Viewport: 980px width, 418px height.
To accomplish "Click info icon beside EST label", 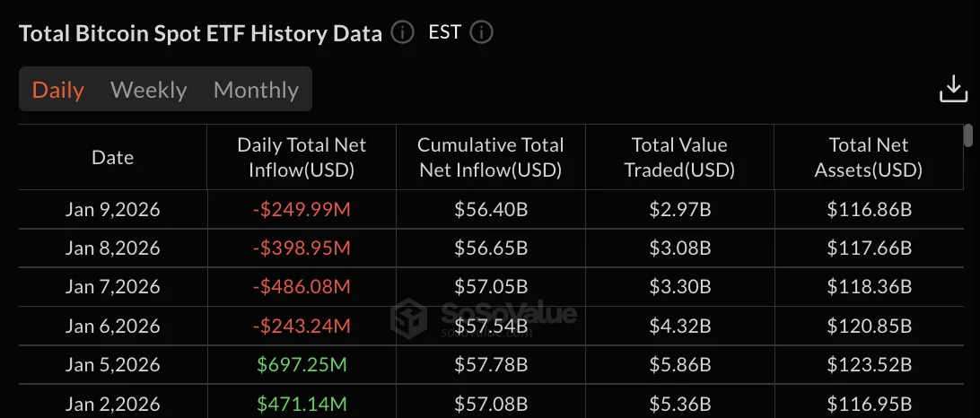I will (482, 33).
